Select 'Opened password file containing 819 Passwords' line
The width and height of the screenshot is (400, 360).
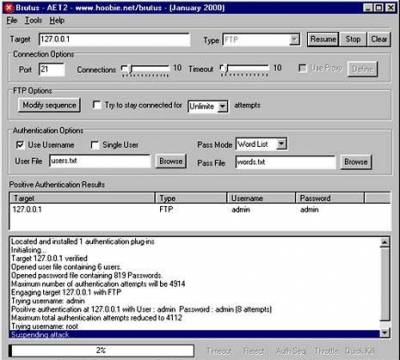click(195, 276)
